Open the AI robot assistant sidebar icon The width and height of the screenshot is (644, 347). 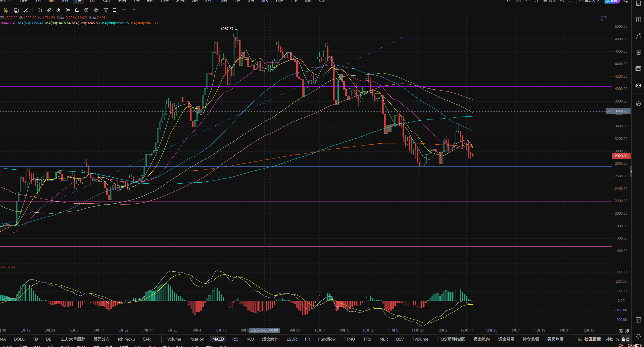point(638,86)
